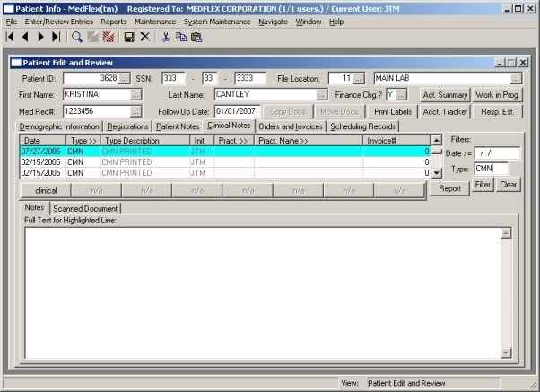
Task: Open the Last Name lookup ellipsis button
Action: 322,95
